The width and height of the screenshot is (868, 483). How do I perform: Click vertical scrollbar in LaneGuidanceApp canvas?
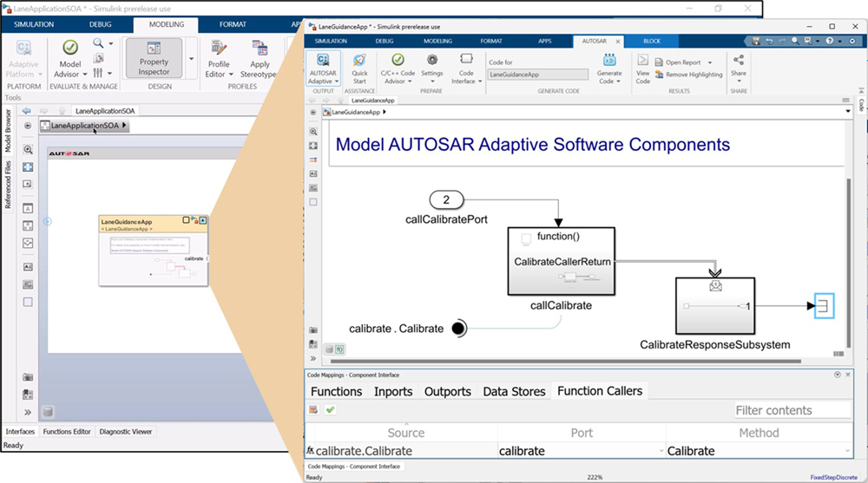point(848,262)
